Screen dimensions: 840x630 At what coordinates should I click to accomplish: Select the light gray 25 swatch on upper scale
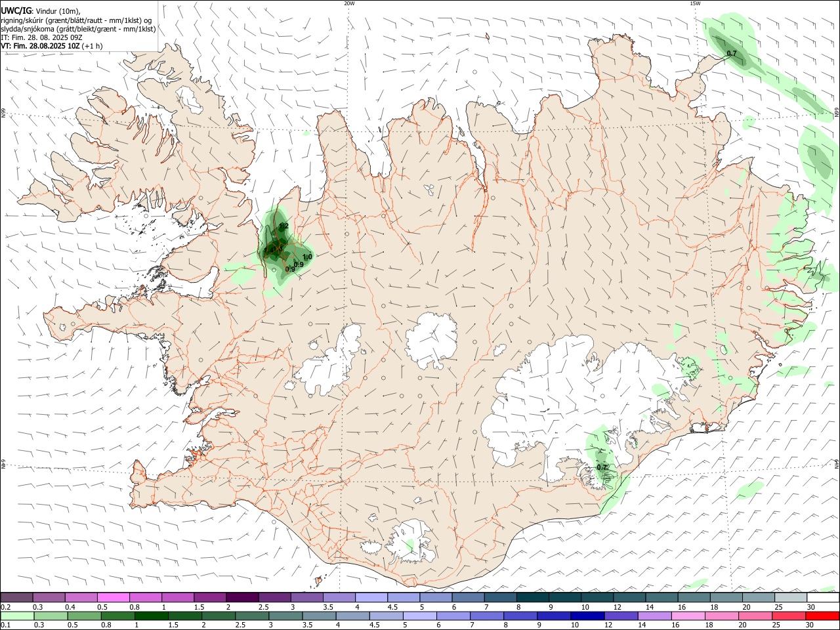(790, 597)
